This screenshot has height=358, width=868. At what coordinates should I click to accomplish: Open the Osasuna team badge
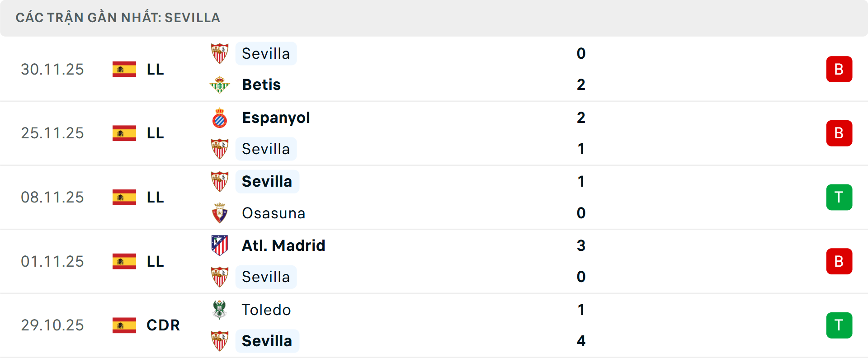point(220,213)
